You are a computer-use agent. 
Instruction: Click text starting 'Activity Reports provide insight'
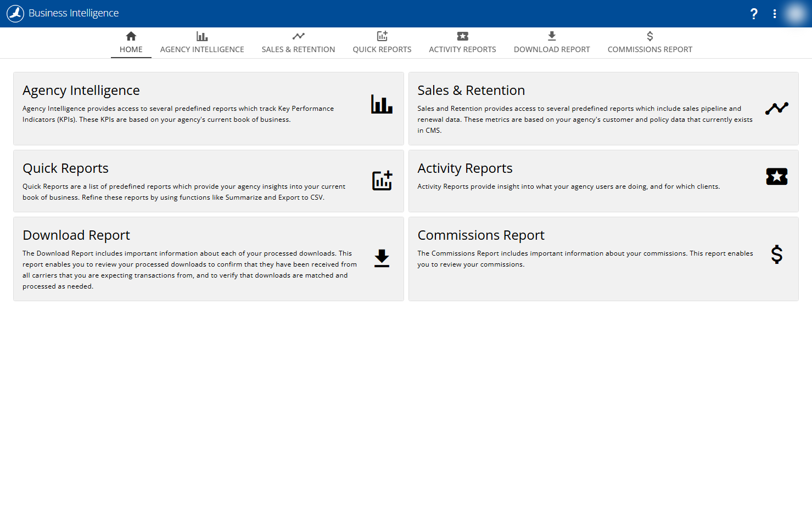(569, 187)
